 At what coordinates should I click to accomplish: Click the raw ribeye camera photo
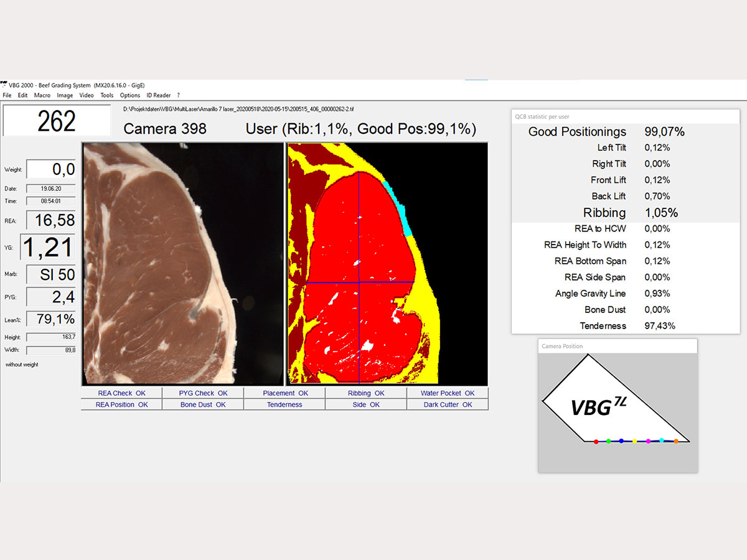tap(182, 264)
